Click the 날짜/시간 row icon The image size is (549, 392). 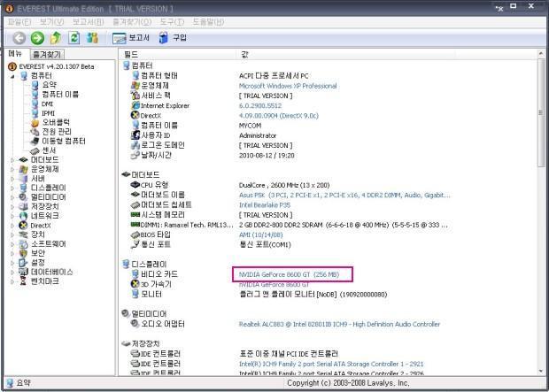tap(135, 155)
